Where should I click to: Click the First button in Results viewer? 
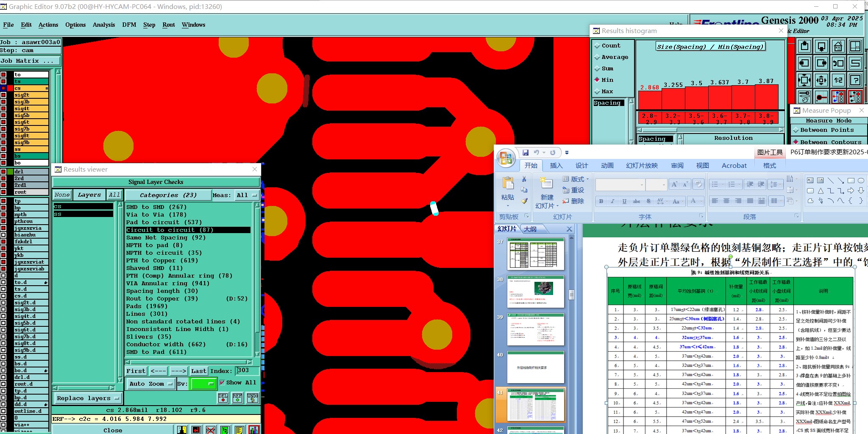(x=136, y=371)
